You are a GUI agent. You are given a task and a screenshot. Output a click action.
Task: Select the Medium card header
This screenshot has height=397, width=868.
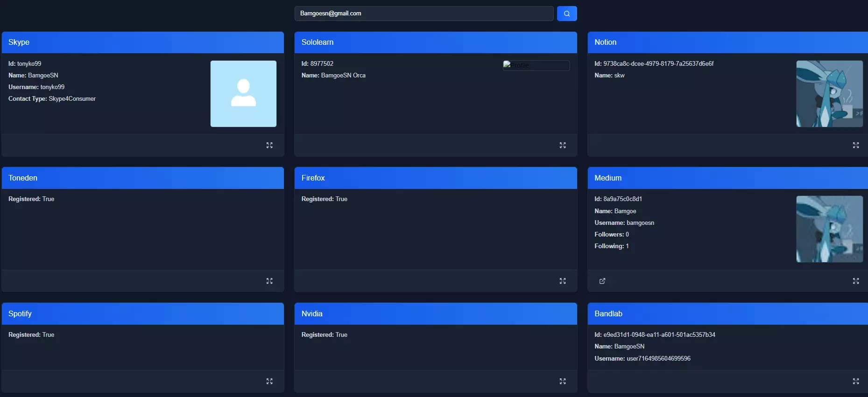point(728,178)
